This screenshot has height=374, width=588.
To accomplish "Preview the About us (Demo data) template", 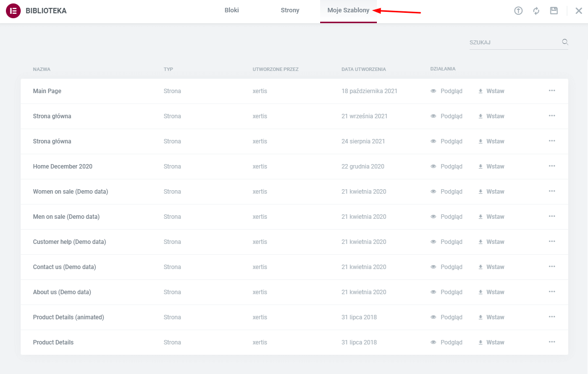I will point(446,292).
